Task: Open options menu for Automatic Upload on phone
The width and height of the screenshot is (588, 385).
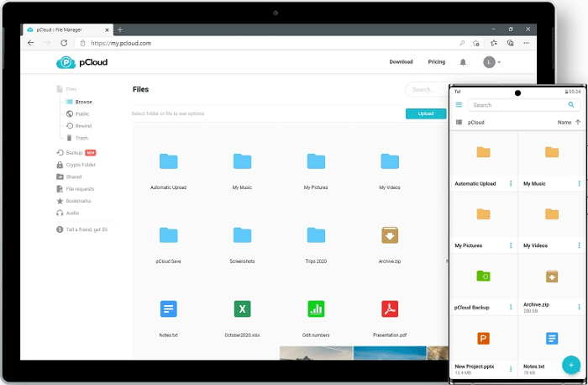Action: pos(510,183)
